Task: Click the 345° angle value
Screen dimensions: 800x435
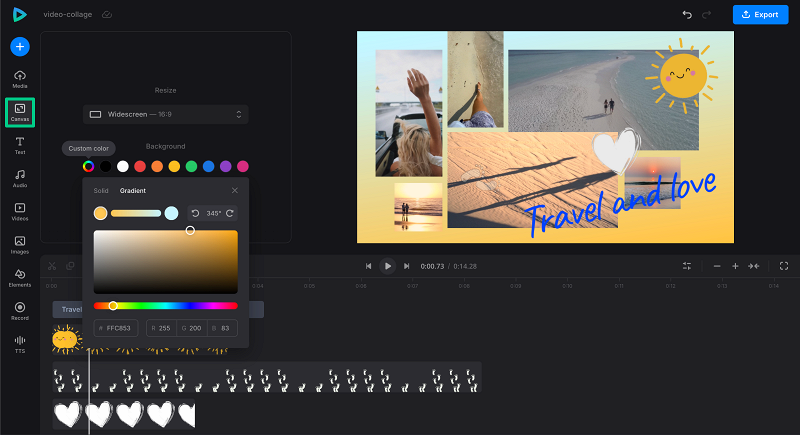Action: coord(213,213)
